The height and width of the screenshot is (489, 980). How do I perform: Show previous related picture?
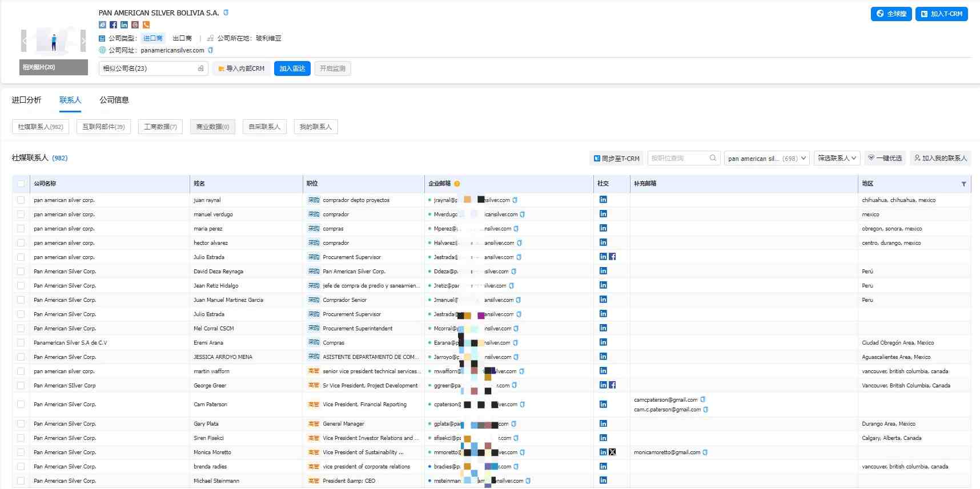point(24,41)
